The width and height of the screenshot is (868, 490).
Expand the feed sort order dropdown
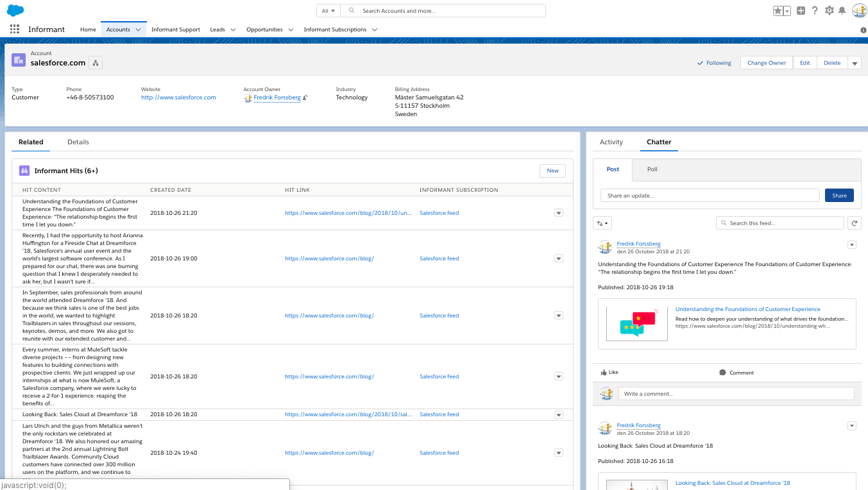(602, 223)
